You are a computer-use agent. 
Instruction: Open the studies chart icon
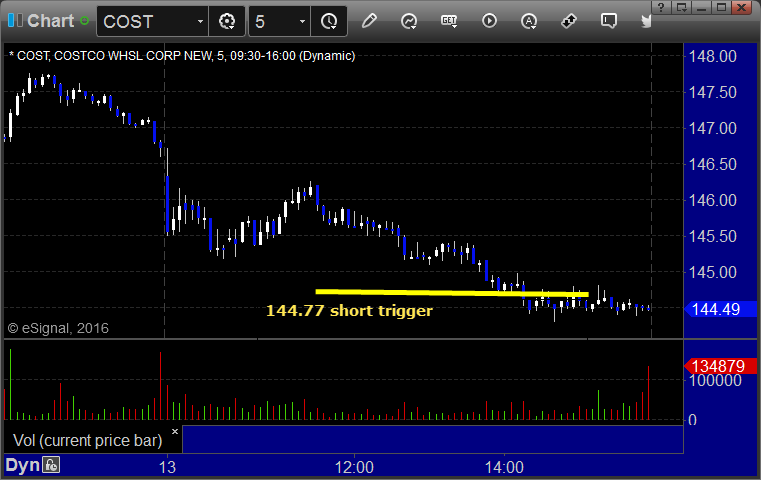(409, 21)
